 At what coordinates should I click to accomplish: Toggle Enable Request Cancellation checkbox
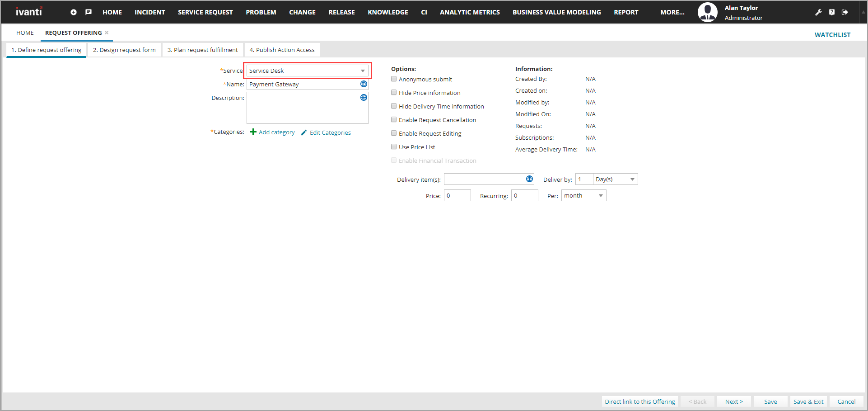394,120
